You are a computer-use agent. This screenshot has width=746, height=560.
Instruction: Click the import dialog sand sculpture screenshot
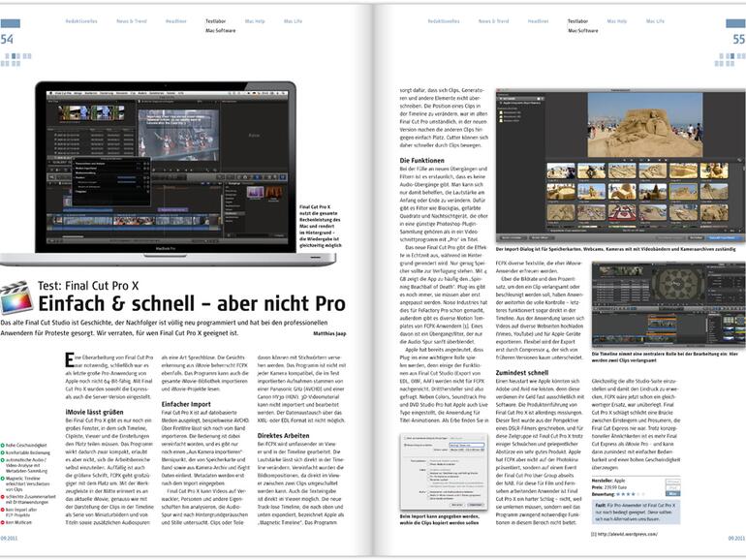coord(620,167)
